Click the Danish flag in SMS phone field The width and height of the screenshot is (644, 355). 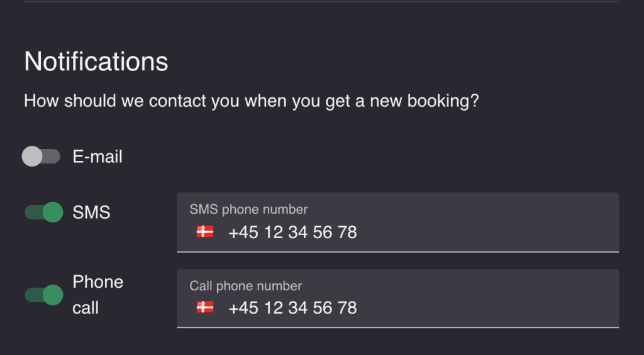click(x=205, y=232)
